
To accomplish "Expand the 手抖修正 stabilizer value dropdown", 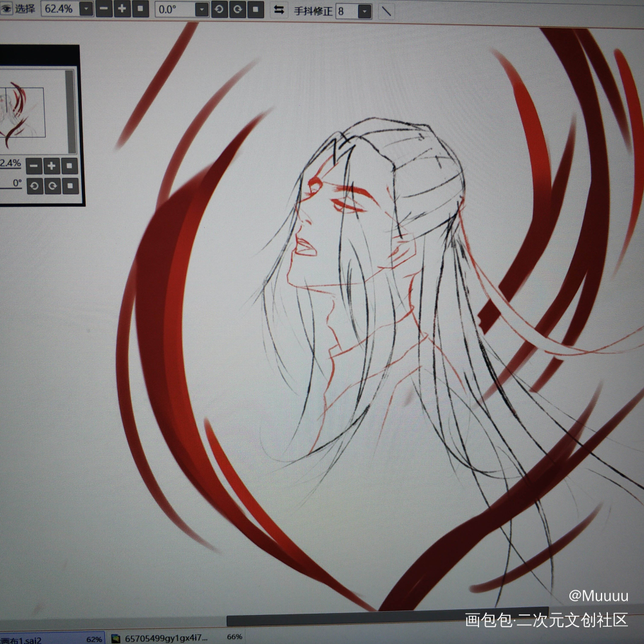I will point(364,12).
